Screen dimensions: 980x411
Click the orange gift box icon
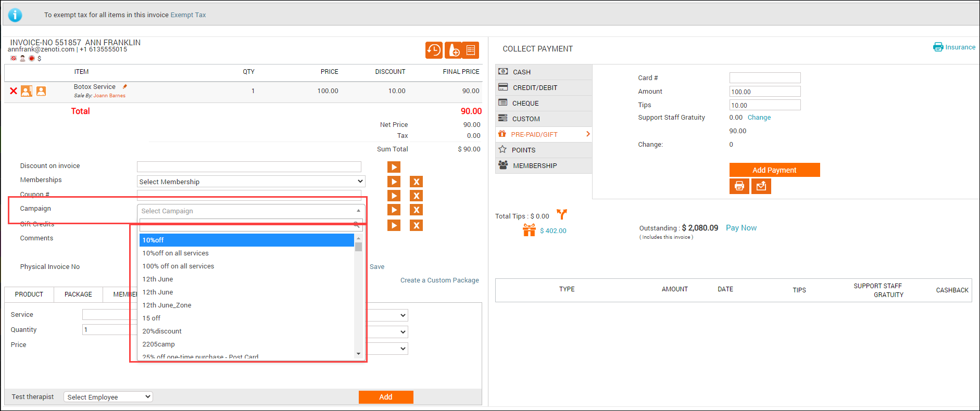[x=529, y=230]
